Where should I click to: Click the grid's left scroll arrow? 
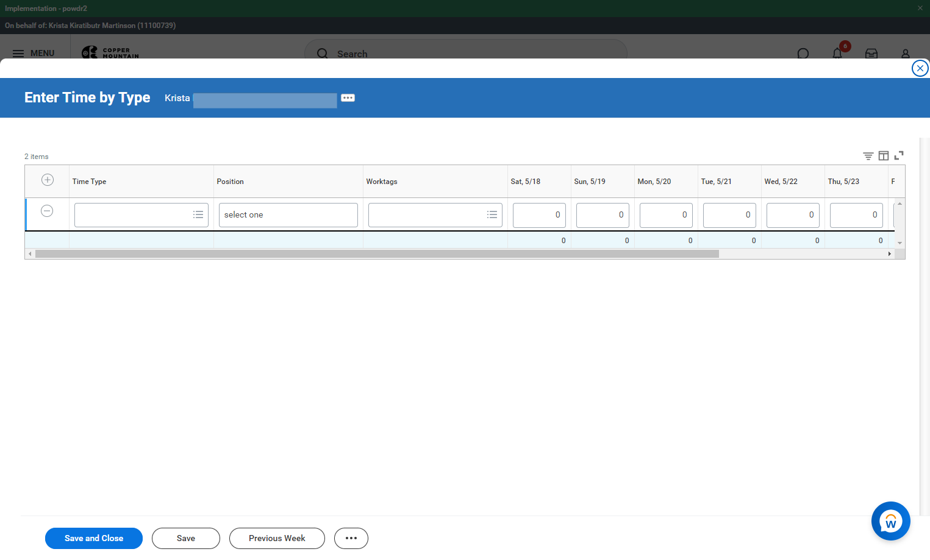(30, 254)
